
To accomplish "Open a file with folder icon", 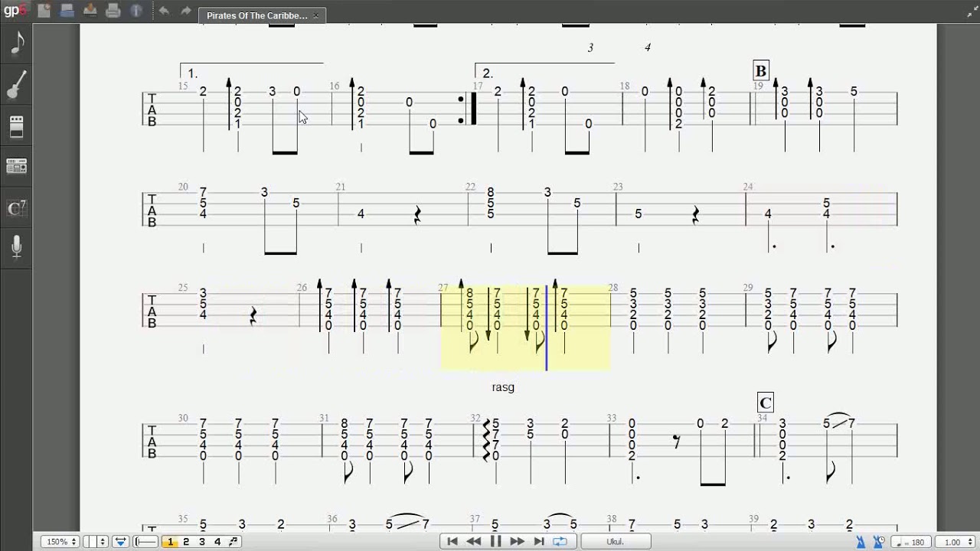I will click(67, 11).
